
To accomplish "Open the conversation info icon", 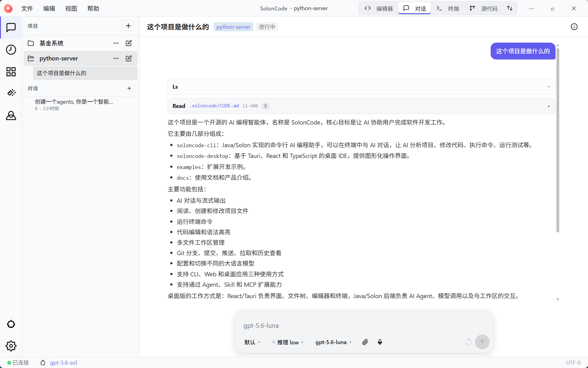I will 574,27.
